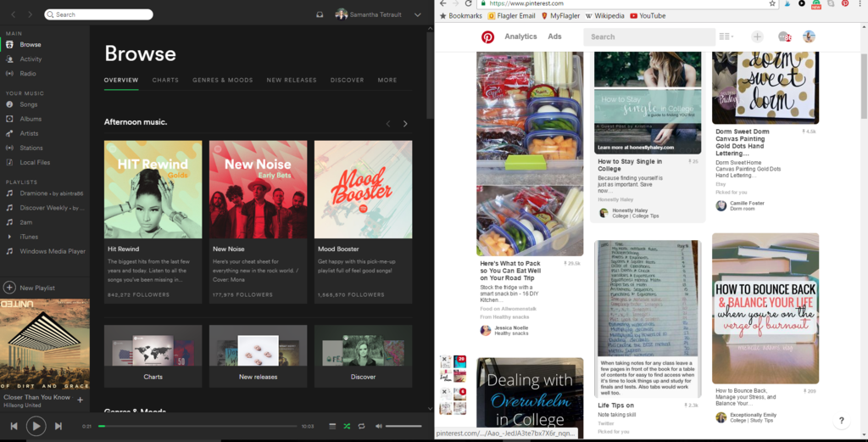Open the Discover browse tile
The image size is (868, 442).
point(363,356)
